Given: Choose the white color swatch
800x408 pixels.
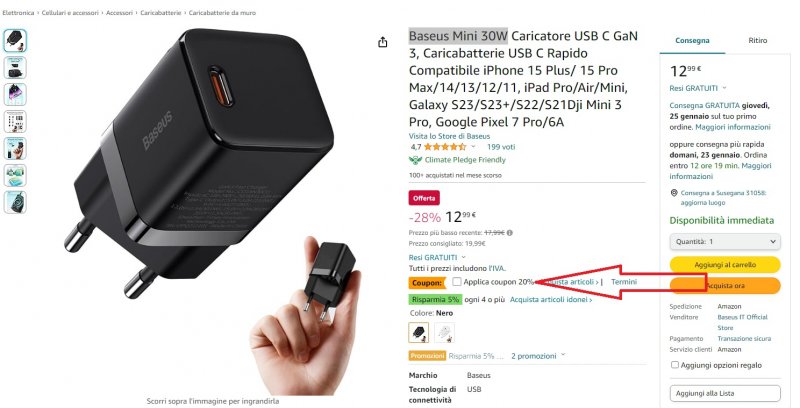Looking at the screenshot, I should [444, 333].
